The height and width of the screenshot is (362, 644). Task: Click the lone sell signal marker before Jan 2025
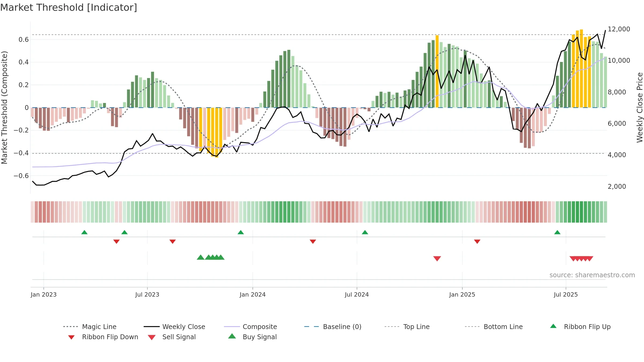pos(437,258)
